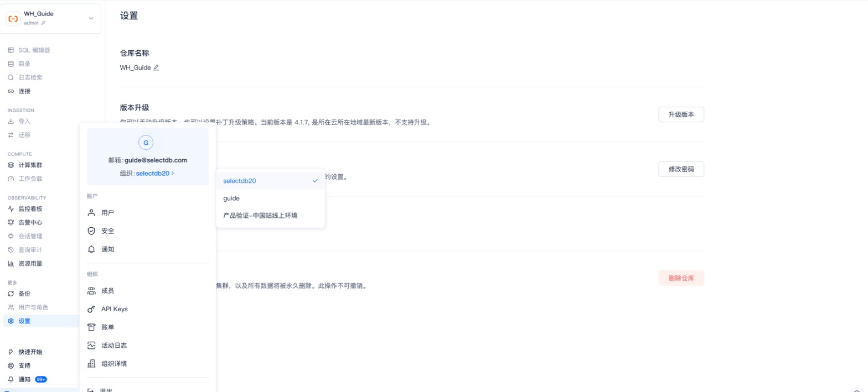
Task: Switch to organization guide
Action: [271, 198]
